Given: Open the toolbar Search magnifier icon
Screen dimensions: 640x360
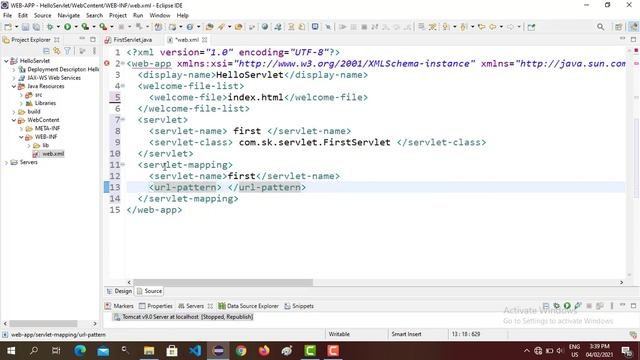Looking at the screenshot, I should point(600,27).
